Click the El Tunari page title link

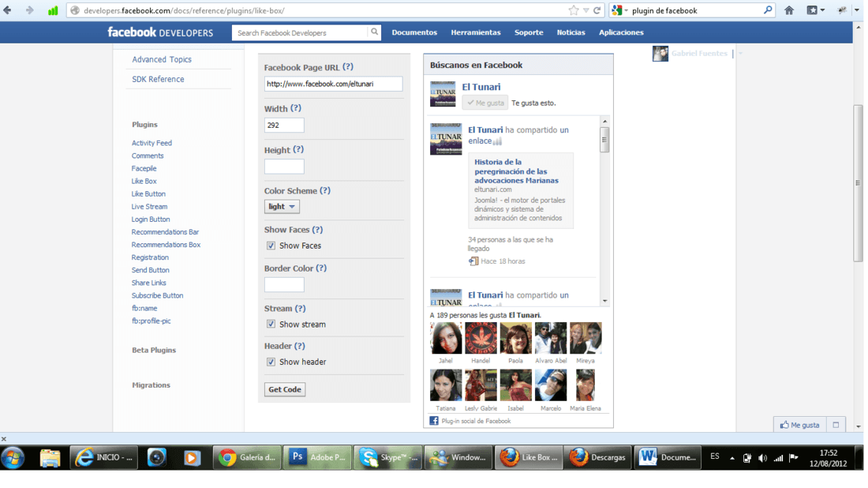click(x=481, y=87)
